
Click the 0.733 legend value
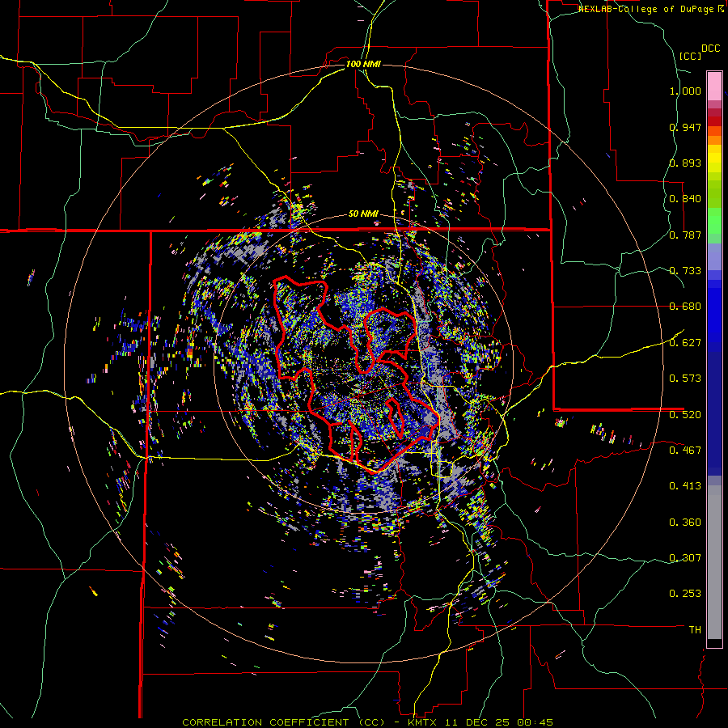[x=685, y=271]
